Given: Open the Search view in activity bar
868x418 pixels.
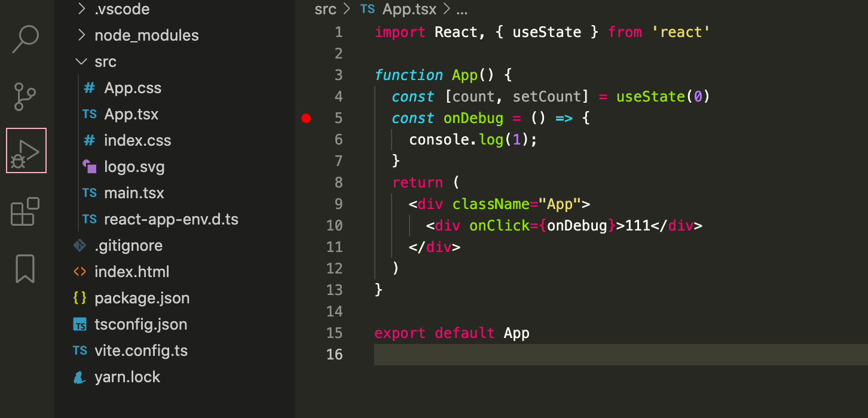Looking at the screenshot, I should click(26, 39).
